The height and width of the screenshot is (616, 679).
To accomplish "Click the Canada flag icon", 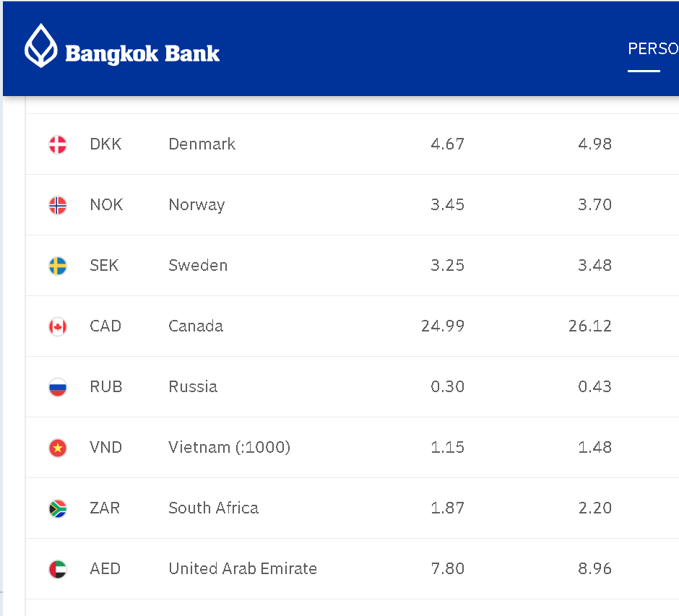I will point(58,326).
